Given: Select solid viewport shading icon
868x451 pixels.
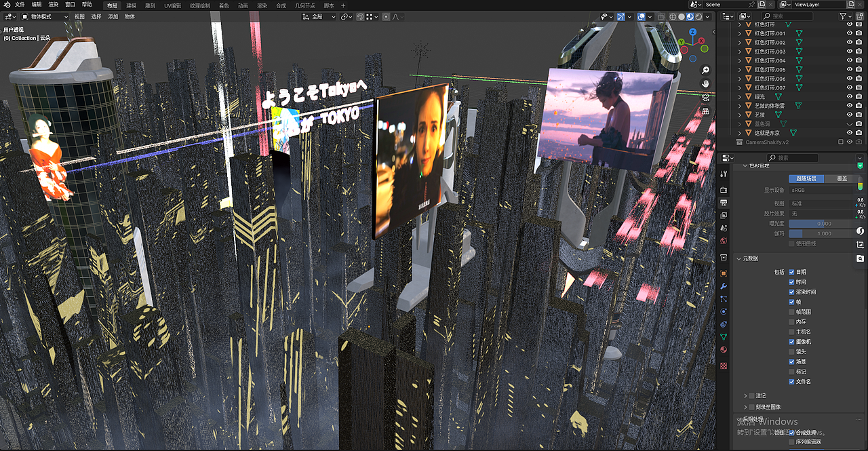Looking at the screenshot, I should coord(682,16).
